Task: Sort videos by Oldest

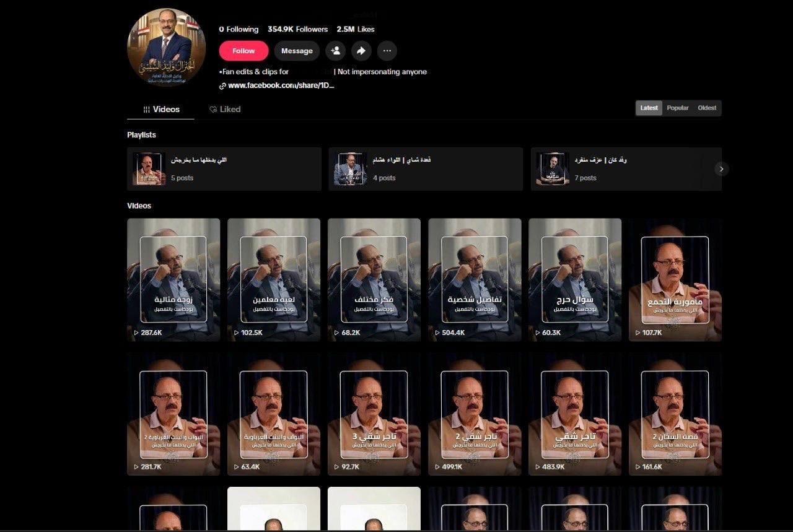Action: coord(707,108)
